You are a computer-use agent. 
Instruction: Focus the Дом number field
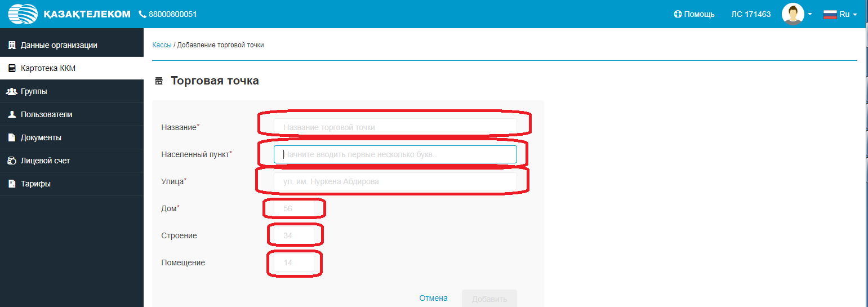coord(294,208)
